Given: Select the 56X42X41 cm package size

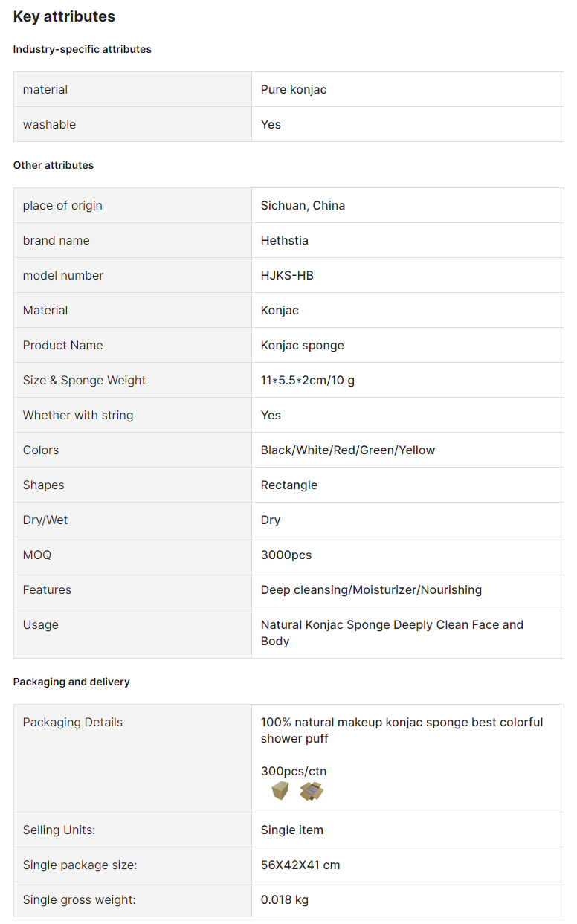Looking at the screenshot, I should pos(300,865).
